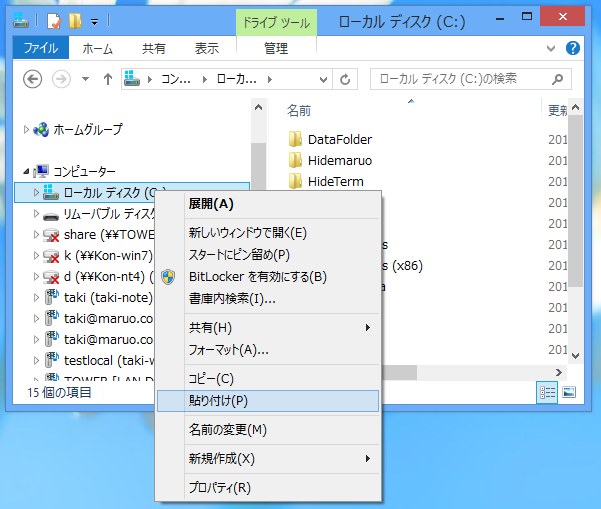This screenshot has width=601, height=509.
Task: Go up one folder level
Action: (108, 79)
